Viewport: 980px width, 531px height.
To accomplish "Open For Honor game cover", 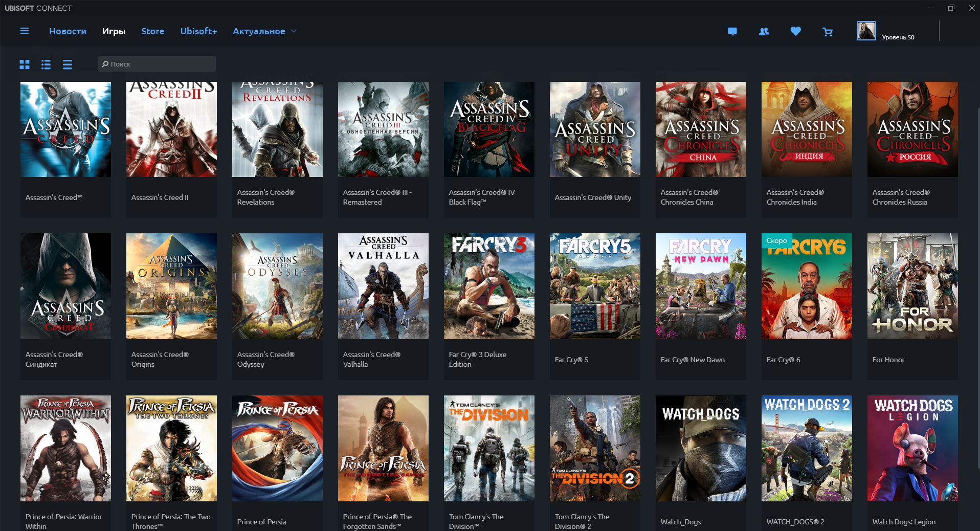I will pos(912,286).
